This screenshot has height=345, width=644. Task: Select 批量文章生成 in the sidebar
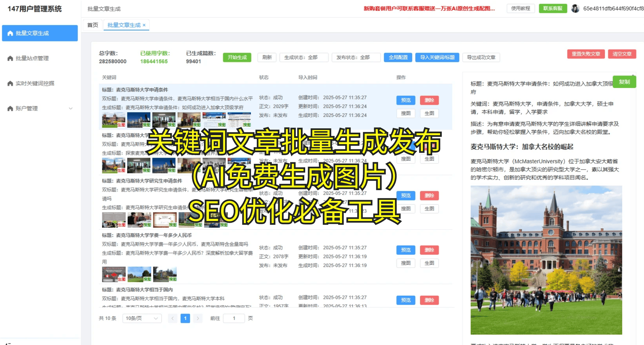click(x=39, y=33)
